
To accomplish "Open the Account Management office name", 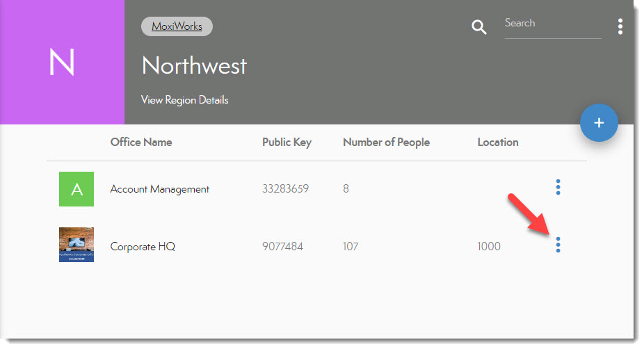I will pyautogui.click(x=159, y=189).
